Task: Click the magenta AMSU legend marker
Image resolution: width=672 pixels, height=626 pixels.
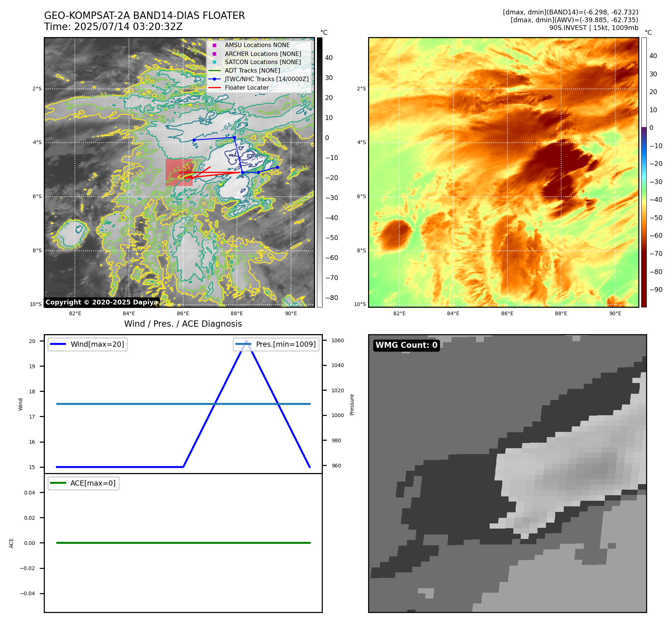Action: point(214,45)
